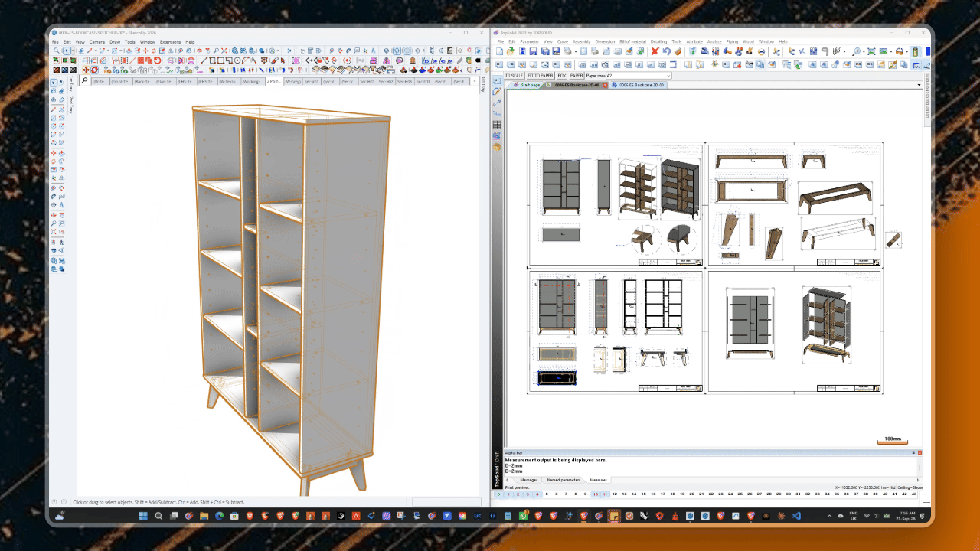The image size is (980, 551).
Task: Select the Circle tool in SketchUp's second toolbar row
Action: click(237, 60)
